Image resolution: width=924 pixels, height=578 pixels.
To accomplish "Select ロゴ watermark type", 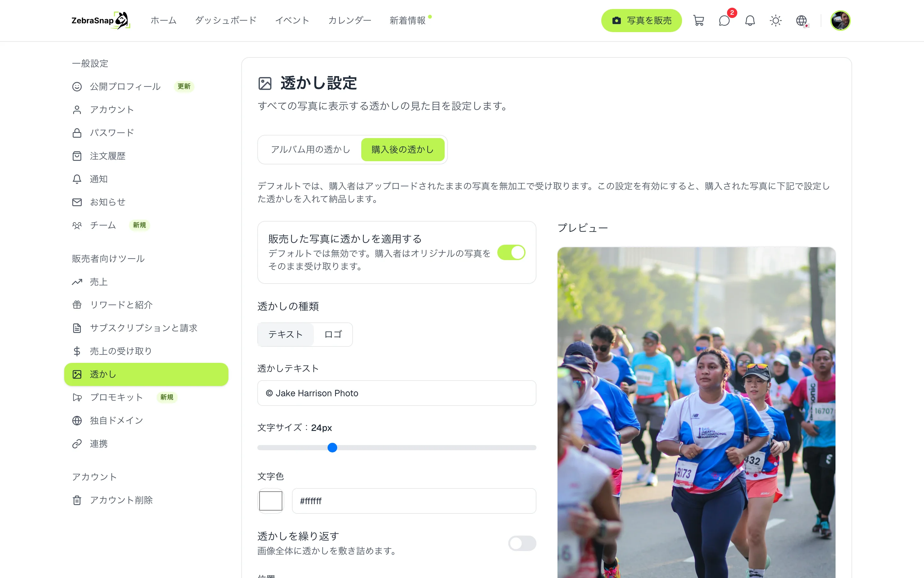I will [x=333, y=335].
